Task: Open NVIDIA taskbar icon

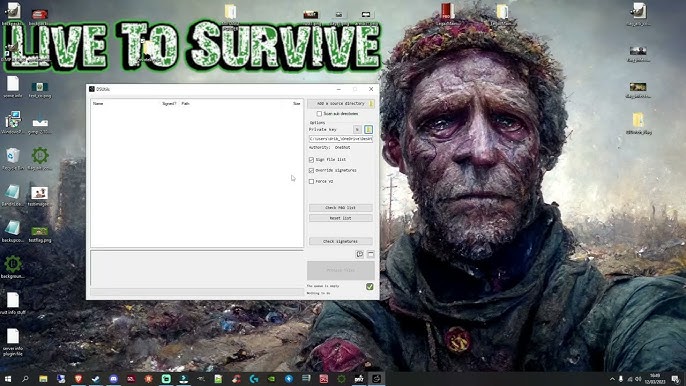Action: pyautogui.click(x=271, y=379)
